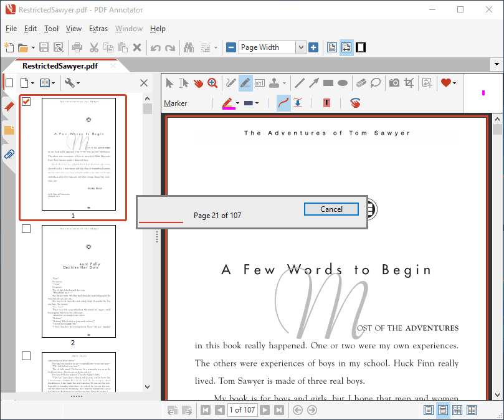Screen dimensions: 504x420
Task: Select the Arrow drawing tool
Action: 314,84
